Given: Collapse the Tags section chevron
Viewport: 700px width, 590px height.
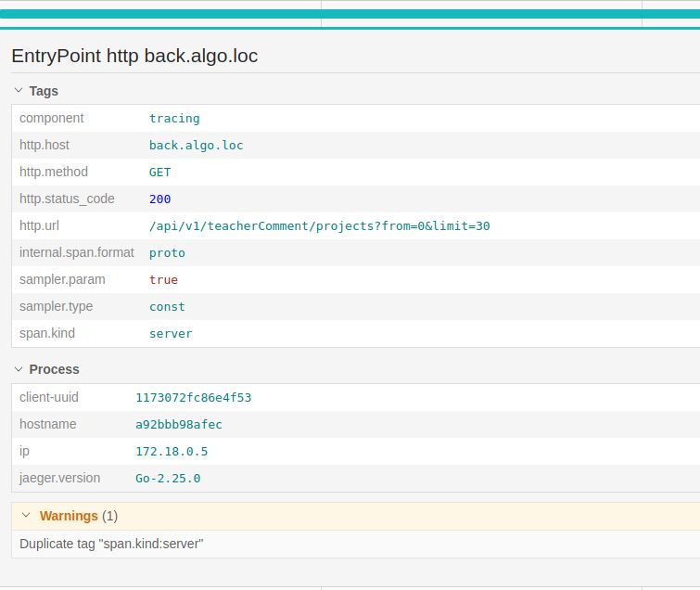Looking at the screenshot, I should point(19,90).
